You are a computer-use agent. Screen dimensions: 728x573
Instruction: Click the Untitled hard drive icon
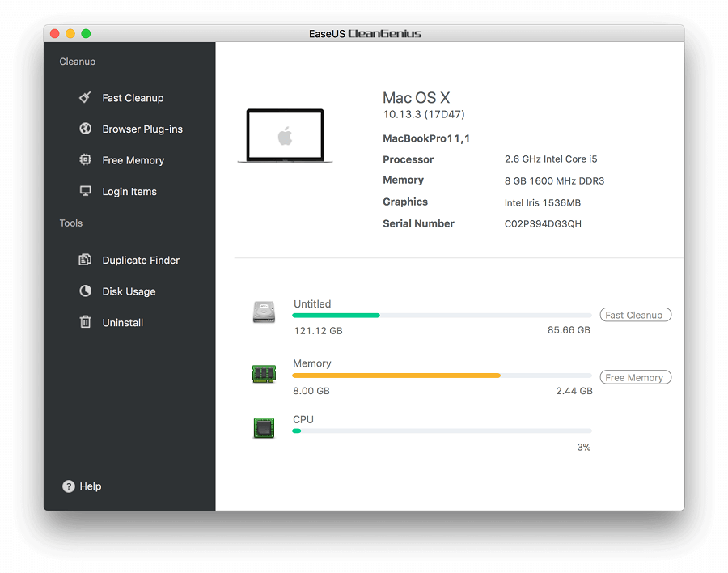coord(264,312)
